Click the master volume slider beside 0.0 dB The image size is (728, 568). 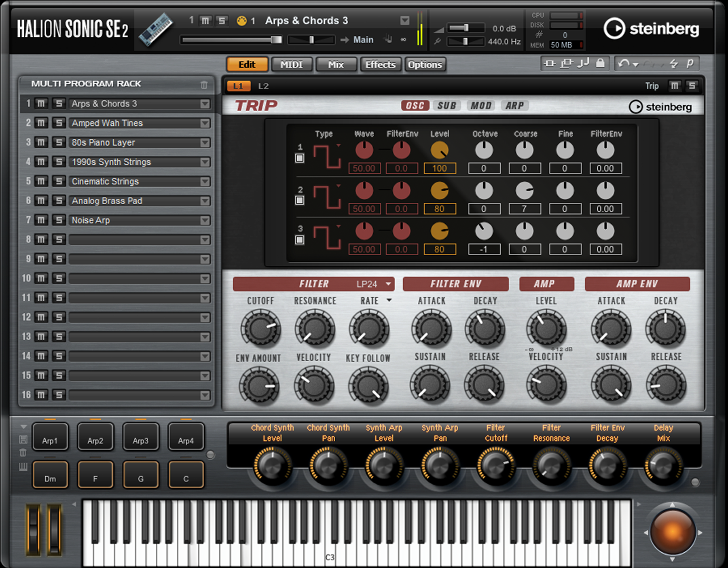(466, 28)
